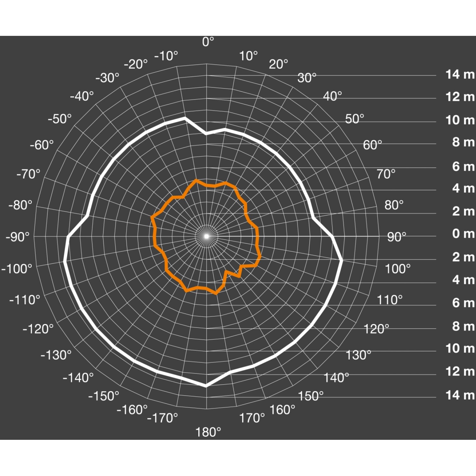Select the 60° angle label
The height and width of the screenshot is (476, 476).
coord(372,145)
